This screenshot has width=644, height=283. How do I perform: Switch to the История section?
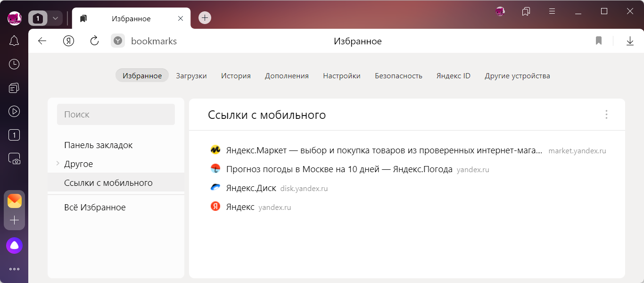tap(236, 75)
